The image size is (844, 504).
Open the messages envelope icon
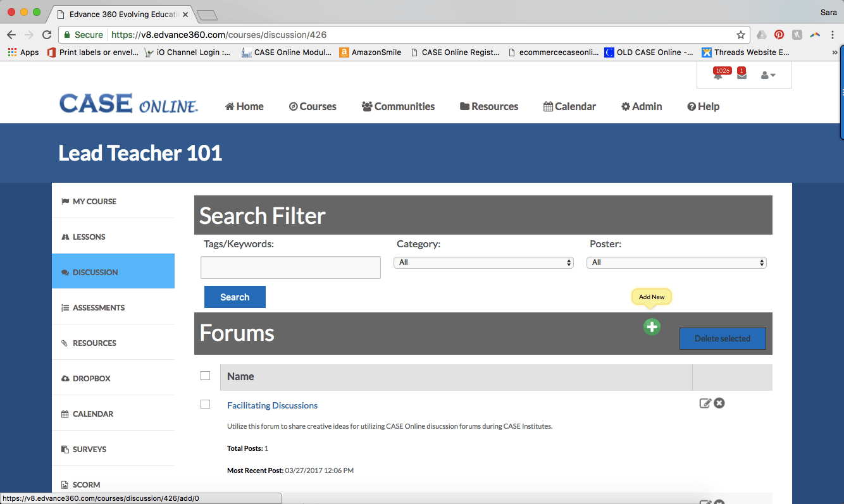click(x=742, y=76)
